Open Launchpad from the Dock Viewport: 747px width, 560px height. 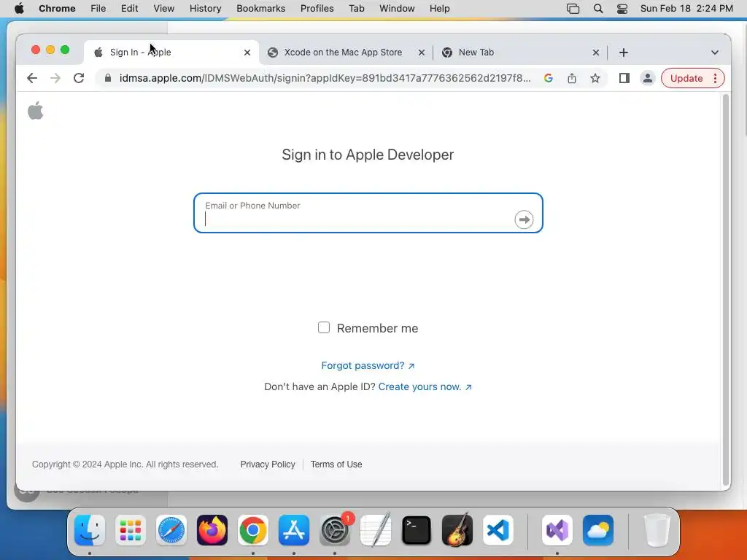coord(131,530)
